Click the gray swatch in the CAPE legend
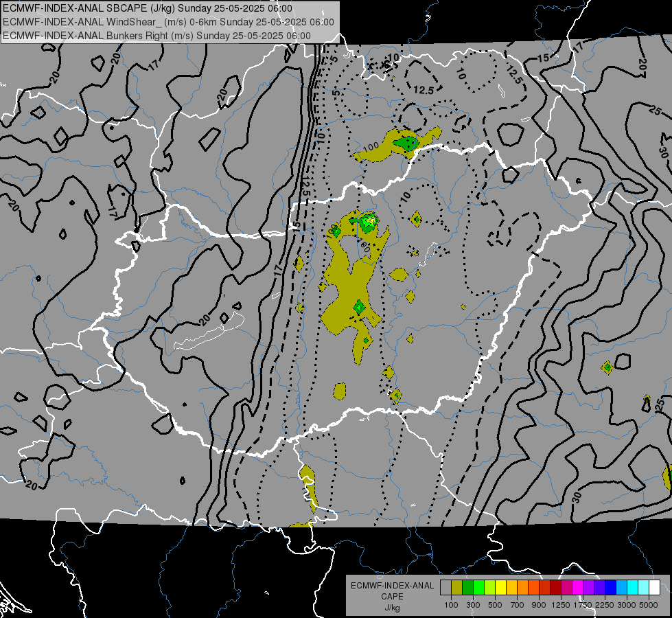 coord(445,587)
